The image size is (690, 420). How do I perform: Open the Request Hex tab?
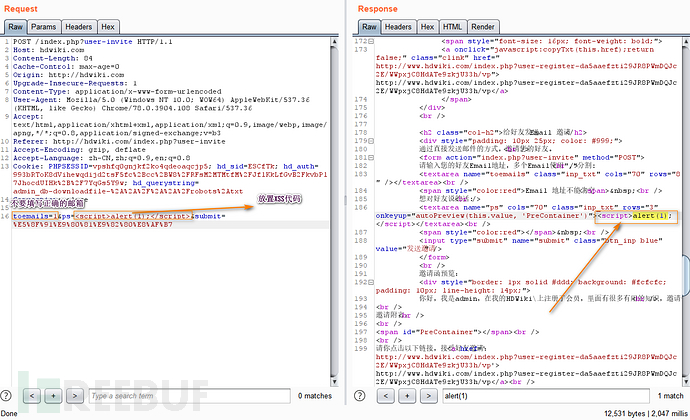coord(108,27)
